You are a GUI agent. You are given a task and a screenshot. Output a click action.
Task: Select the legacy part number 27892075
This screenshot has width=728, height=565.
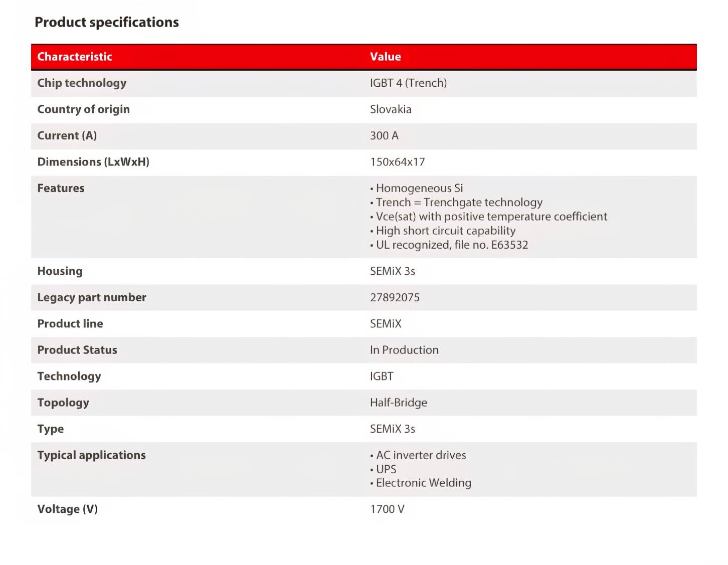[395, 297]
